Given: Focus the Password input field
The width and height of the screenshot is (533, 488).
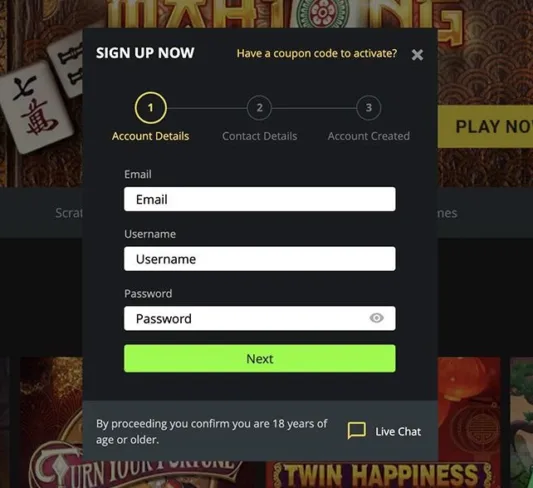Looking at the screenshot, I should click(260, 318).
